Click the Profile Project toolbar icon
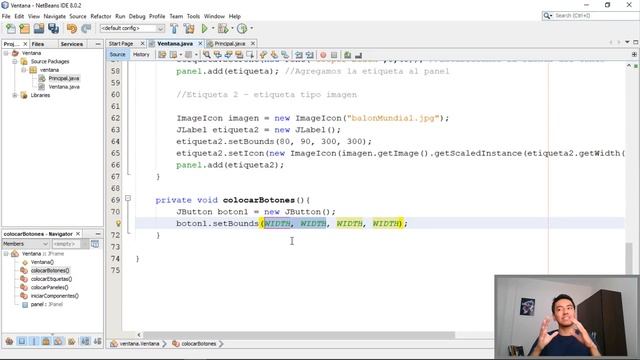The image size is (640, 360). [x=242, y=28]
